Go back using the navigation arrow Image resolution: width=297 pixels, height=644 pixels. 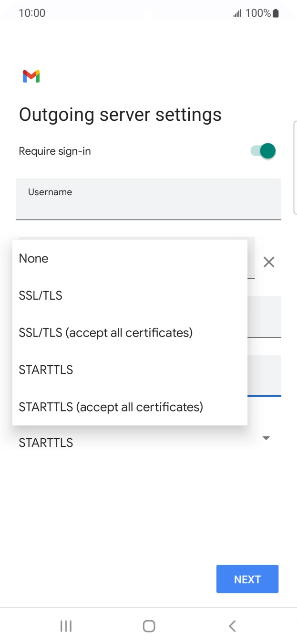[232, 626]
